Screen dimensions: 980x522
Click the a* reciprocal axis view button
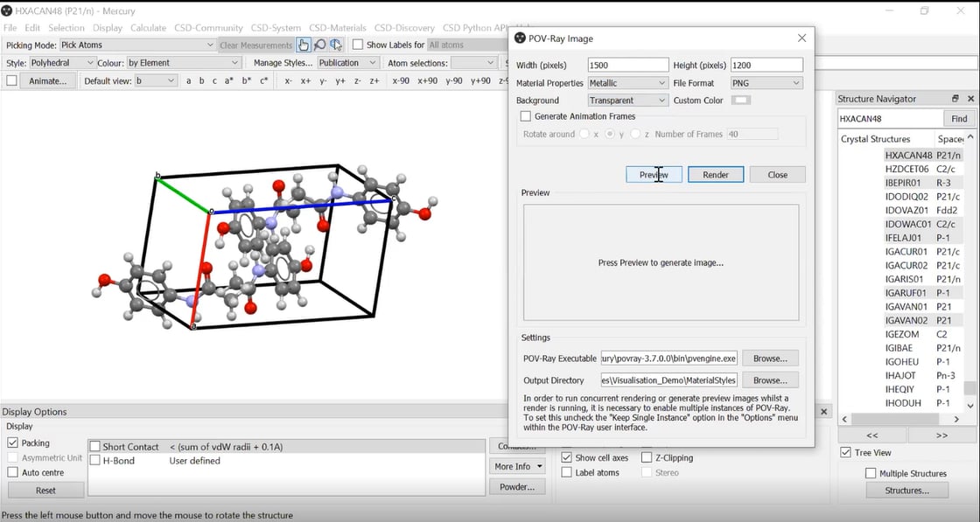point(229,80)
